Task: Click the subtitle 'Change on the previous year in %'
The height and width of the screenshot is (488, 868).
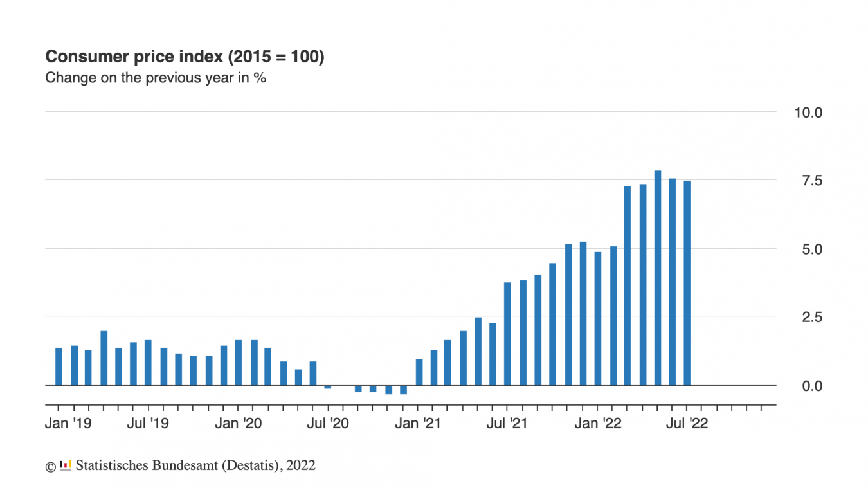Action: pyautogui.click(x=156, y=78)
